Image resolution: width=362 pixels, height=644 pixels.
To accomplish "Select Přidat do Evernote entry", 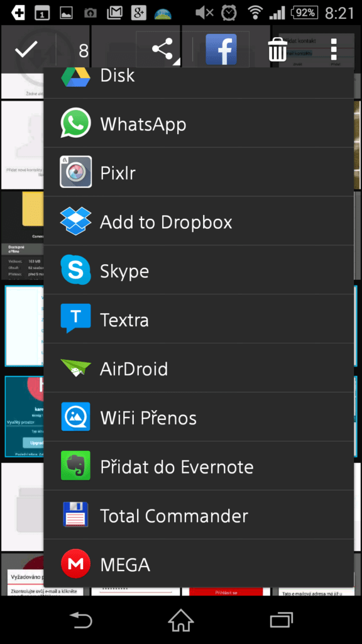I will [199, 466].
